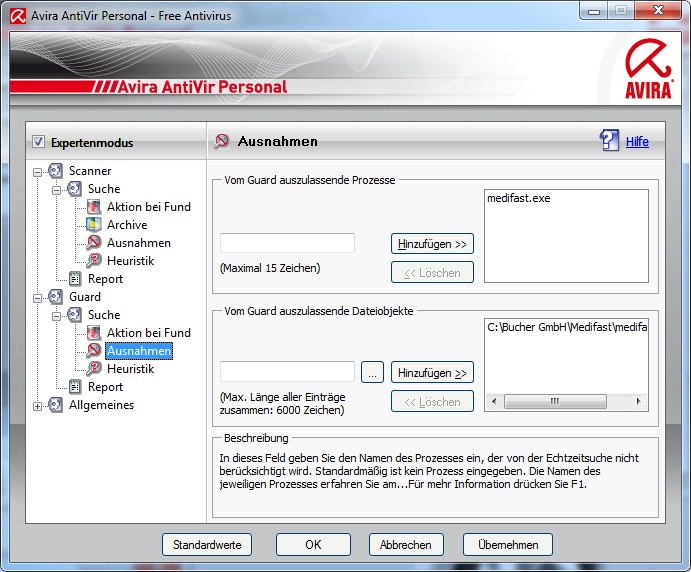Collapse Guard's Suche node
Screen dimensions: 691x572
[56, 316]
